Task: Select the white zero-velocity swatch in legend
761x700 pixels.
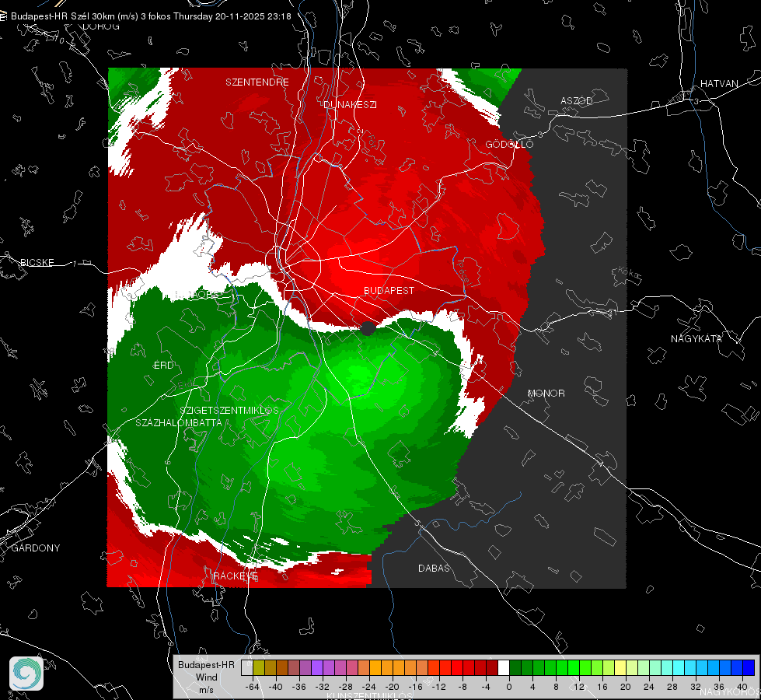Action: tap(504, 668)
